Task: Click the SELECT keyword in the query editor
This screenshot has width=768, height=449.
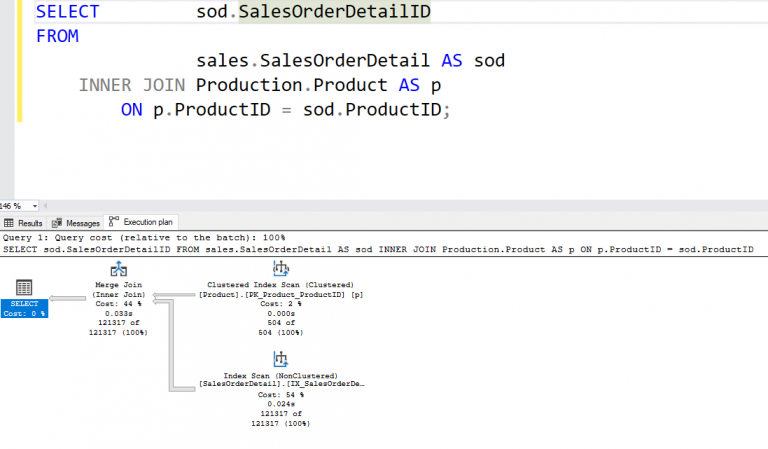Action: (x=67, y=12)
